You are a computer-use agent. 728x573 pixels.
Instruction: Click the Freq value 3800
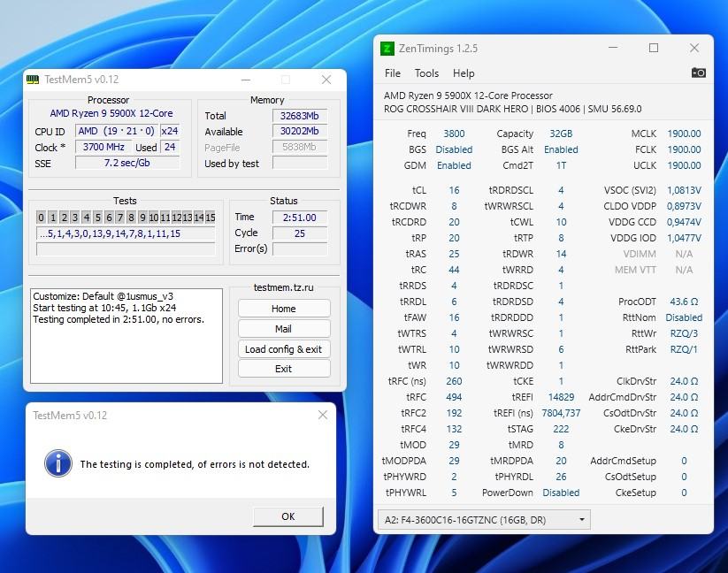point(454,134)
